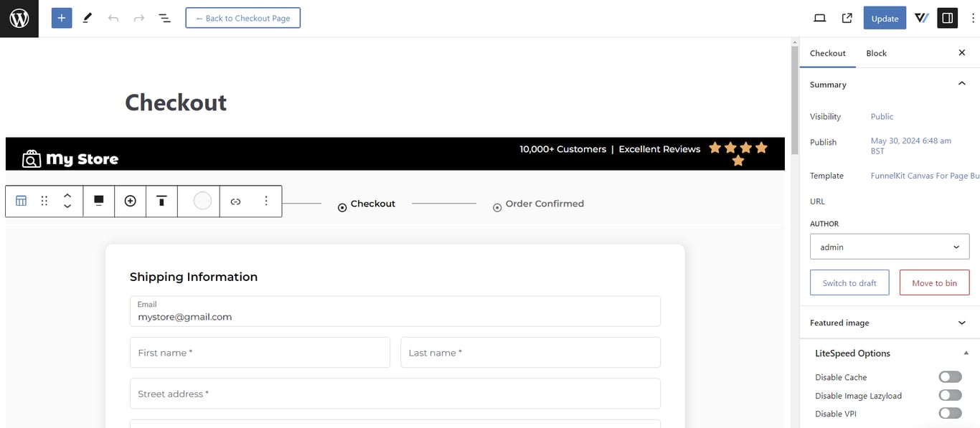Click the WordPress logo icon
The image size is (980, 428).
point(19,18)
